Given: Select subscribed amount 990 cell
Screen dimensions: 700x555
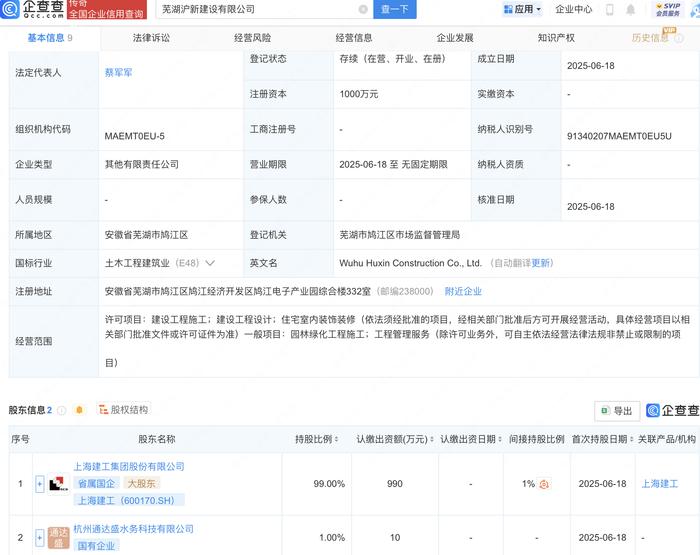Looking at the screenshot, I should [x=395, y=484].
